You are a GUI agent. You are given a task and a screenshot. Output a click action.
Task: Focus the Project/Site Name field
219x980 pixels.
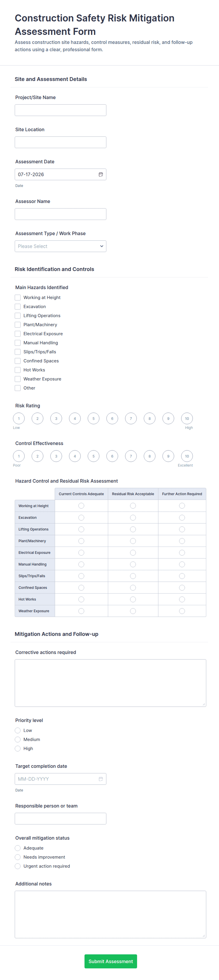[x=61, y=110]
